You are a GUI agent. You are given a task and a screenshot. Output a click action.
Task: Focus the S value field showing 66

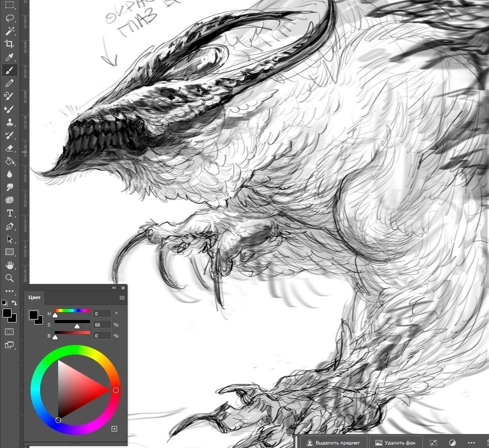(102, 324)
